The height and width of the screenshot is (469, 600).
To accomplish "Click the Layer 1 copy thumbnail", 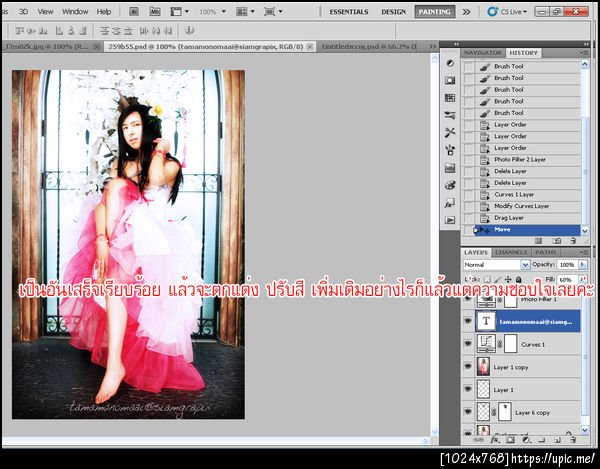I will point(484,366).
